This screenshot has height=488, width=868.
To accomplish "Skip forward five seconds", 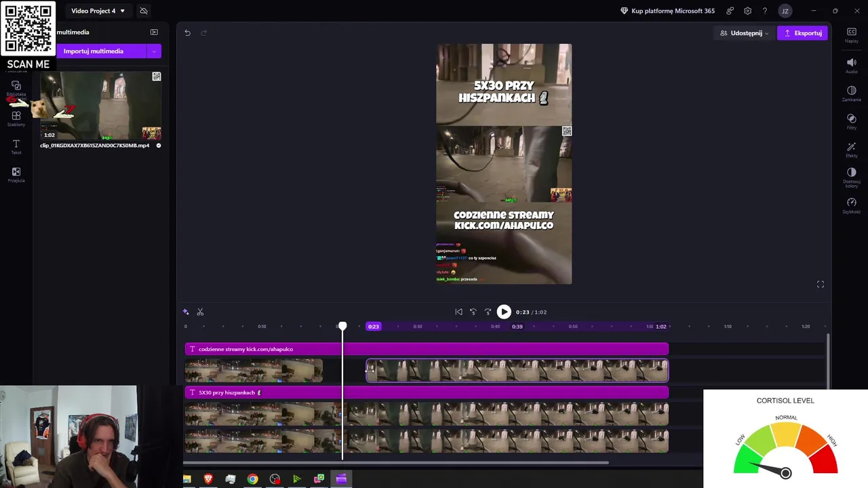I will pos(488,312).
